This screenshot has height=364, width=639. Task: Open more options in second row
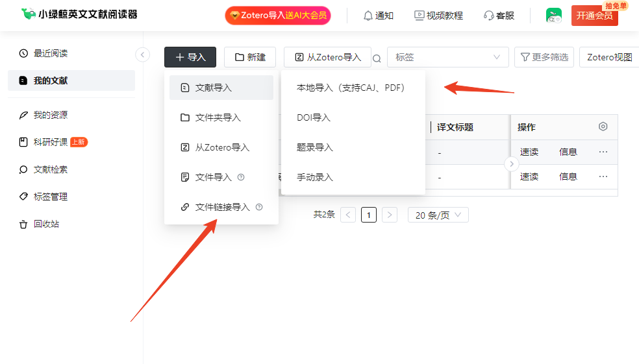[x=603, y=176]
